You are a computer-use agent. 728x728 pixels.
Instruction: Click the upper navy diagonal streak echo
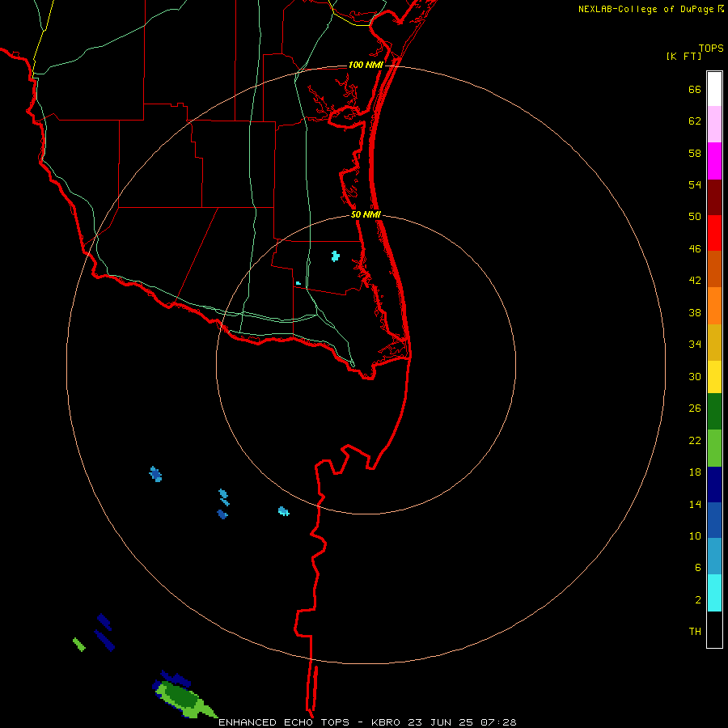tap(104, 622)
